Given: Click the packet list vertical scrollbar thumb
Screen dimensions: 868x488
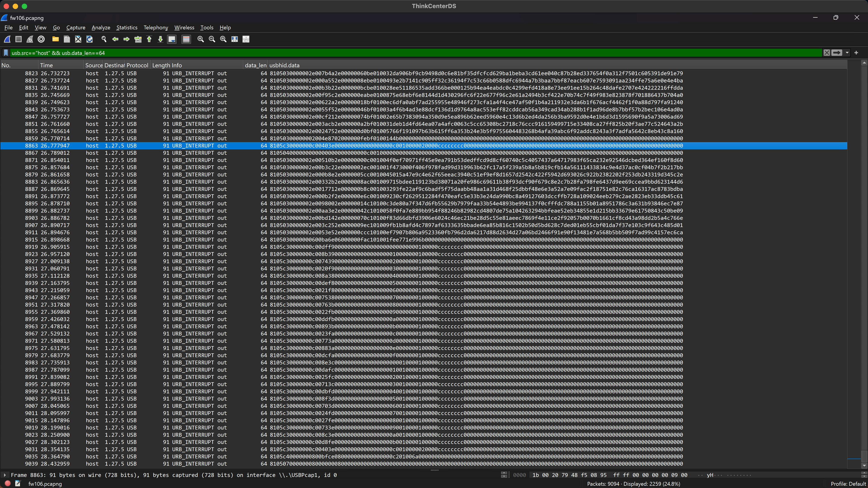Looking at the screenshot, I should 864,456.
